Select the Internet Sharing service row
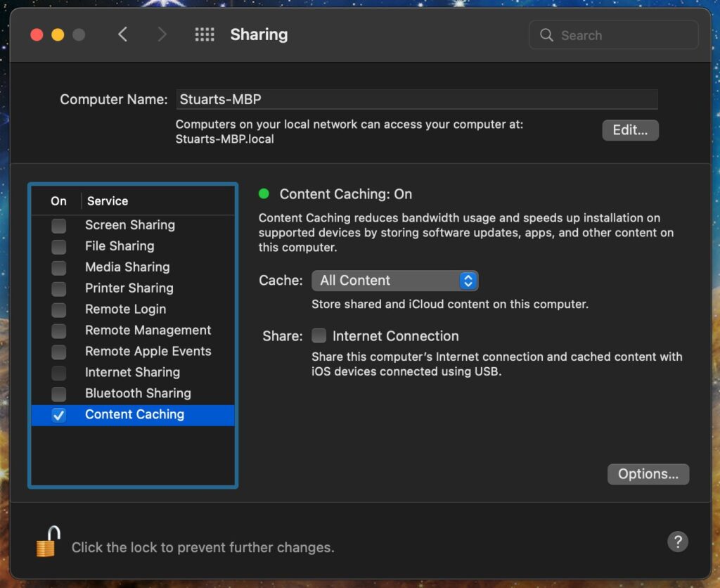 click(x=133, y=373)
